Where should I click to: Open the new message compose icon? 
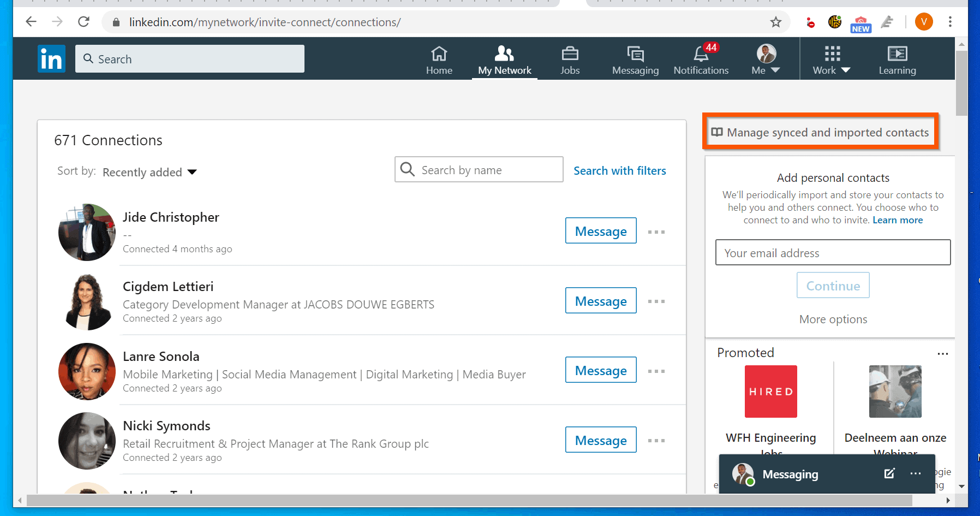coord(889,473)
